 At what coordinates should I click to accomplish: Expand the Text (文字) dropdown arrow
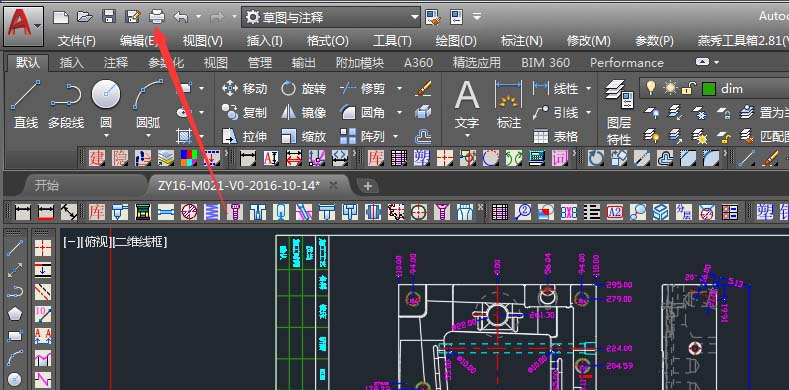(466, 135)
